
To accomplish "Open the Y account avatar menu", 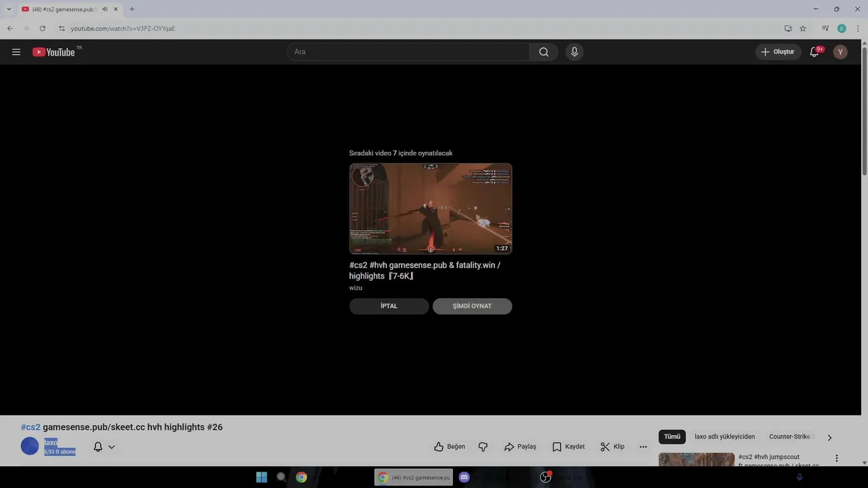I will 840,52.
